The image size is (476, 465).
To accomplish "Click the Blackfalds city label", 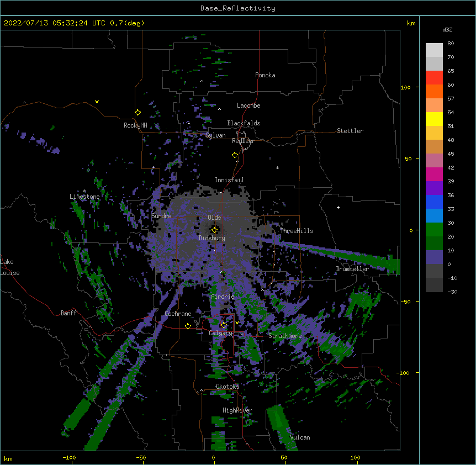I will coord(244,123).
